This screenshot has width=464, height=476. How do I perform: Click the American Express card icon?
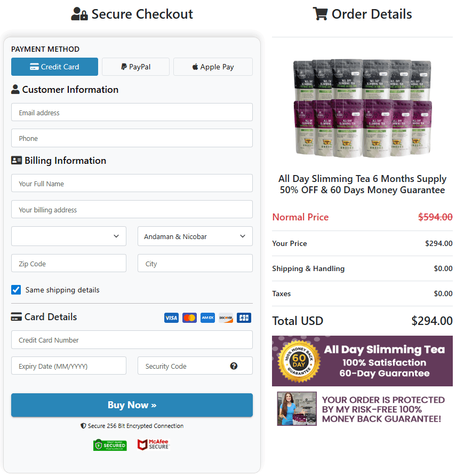tap(207, 318)
